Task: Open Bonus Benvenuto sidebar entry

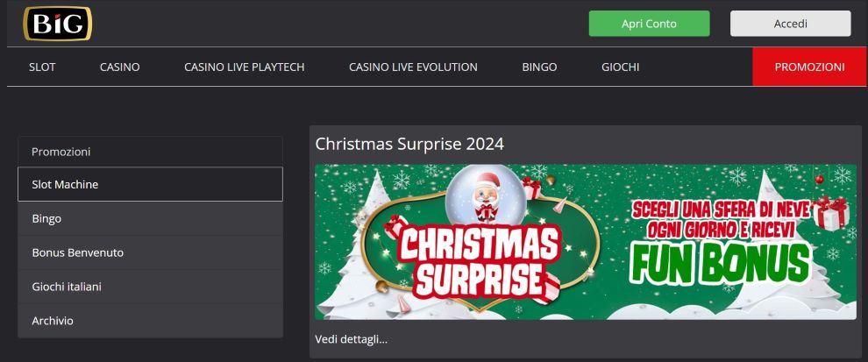Action: [150, 252]
